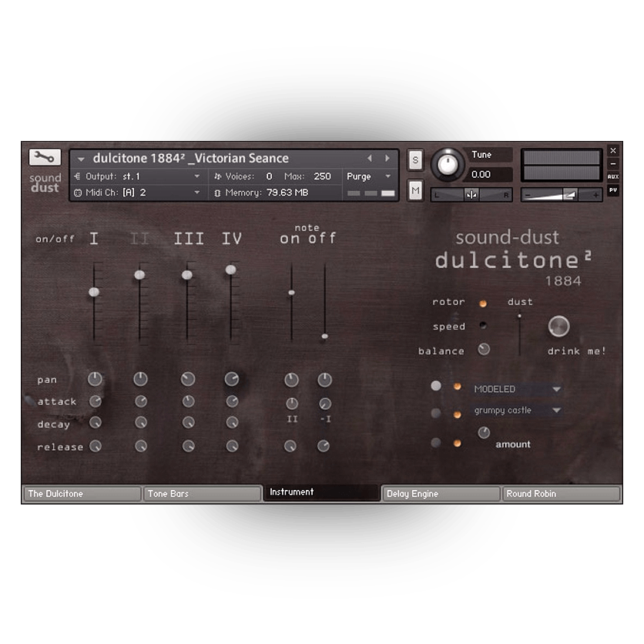
Task: Switch to The Dulcitone tab
Action: 82,494
